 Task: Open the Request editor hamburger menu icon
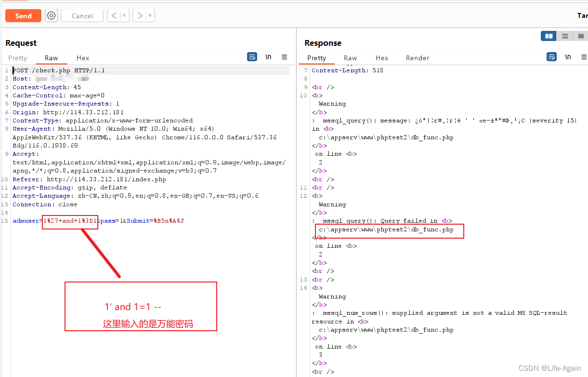pos(285,56)
